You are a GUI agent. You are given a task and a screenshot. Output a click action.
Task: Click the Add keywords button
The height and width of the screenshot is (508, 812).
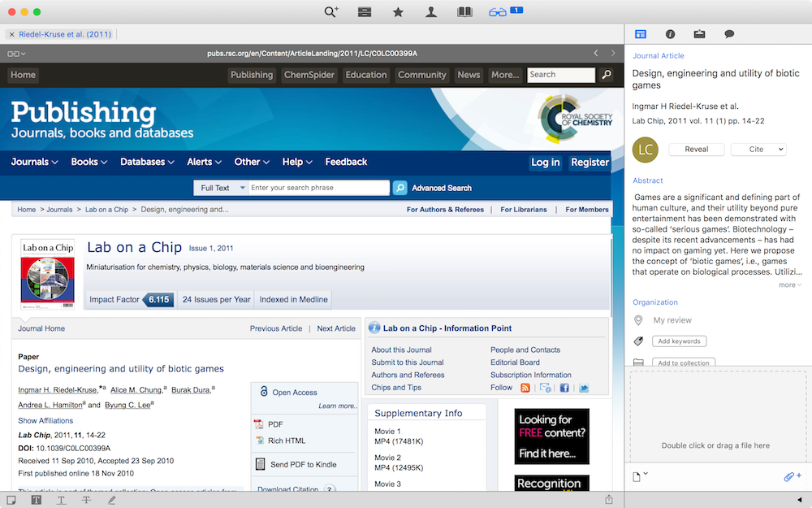coord(679,341)
